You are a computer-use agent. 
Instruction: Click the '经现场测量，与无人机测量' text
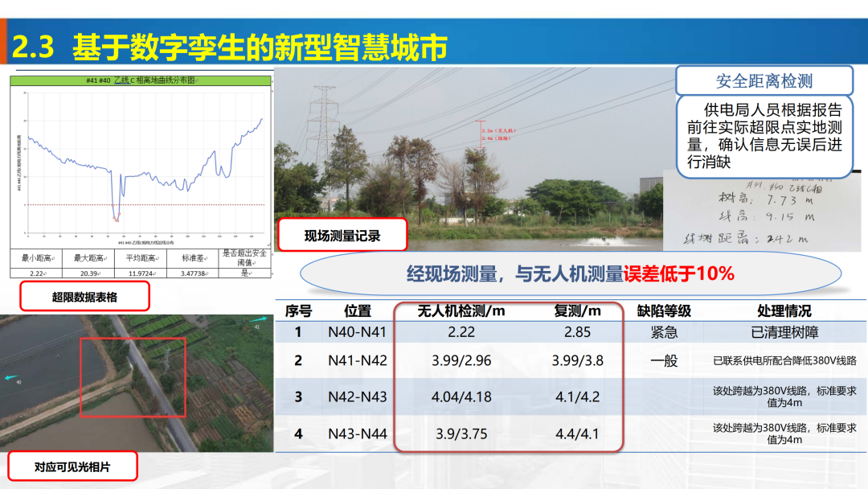coord(515,273)
